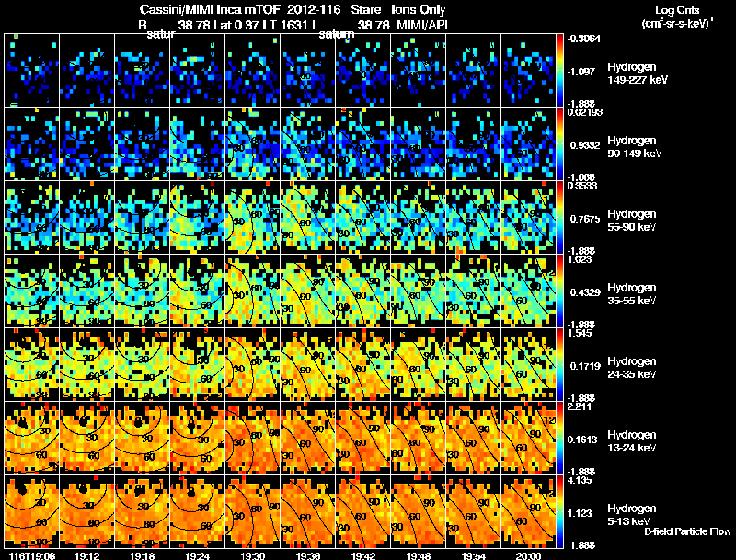The image size is (736, 560).
Task: Click the 20:00 panel in the 13-24 keV row
Action: click(x=528, y=439)
